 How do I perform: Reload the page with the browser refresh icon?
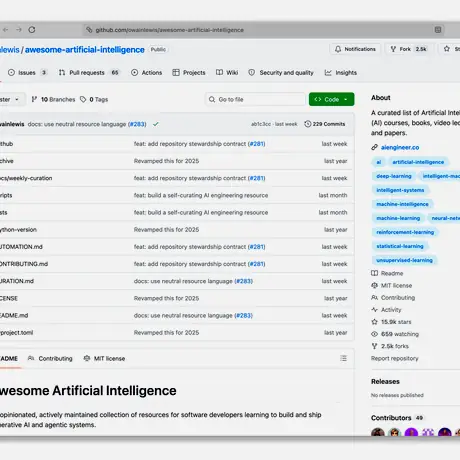pos(32,30)
